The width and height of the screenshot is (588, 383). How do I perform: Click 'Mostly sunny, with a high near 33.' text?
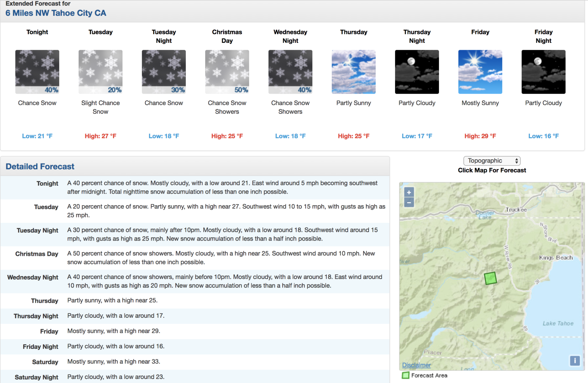click(114, 362)
